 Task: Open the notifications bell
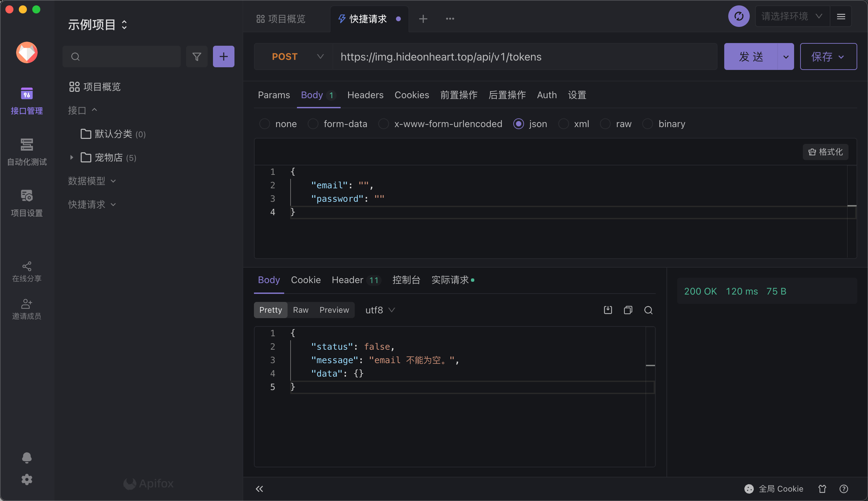(x=27, y=457)
